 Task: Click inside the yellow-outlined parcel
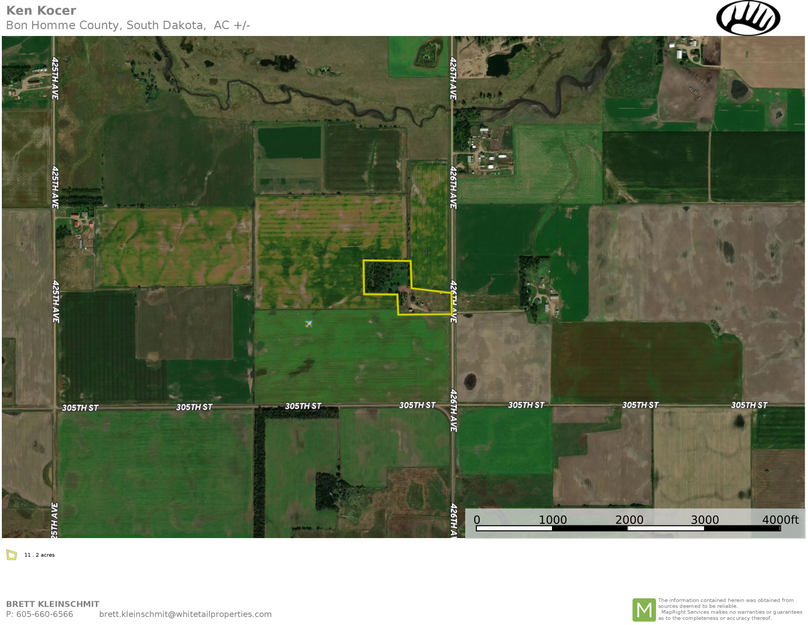[x=385, y=277]
